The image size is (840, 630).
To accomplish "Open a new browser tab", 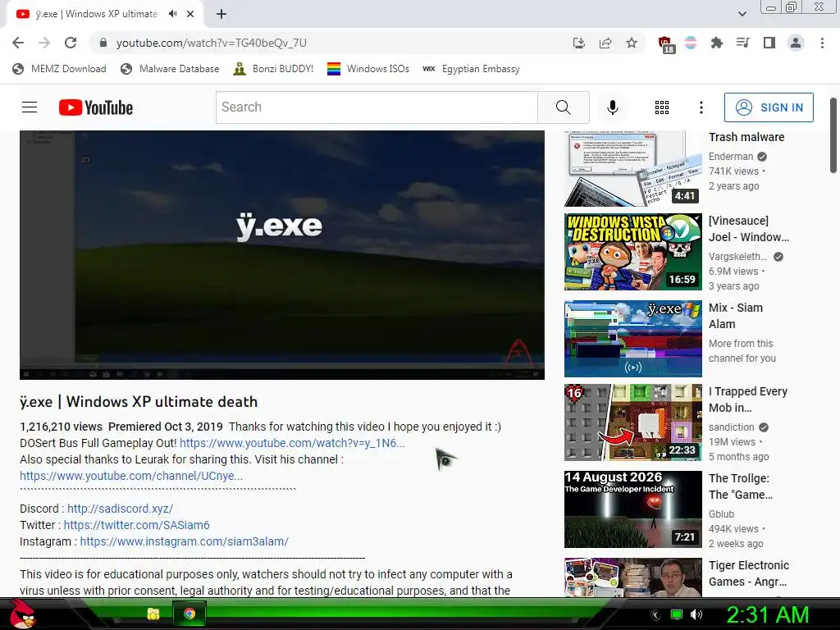I will (221, 14).
